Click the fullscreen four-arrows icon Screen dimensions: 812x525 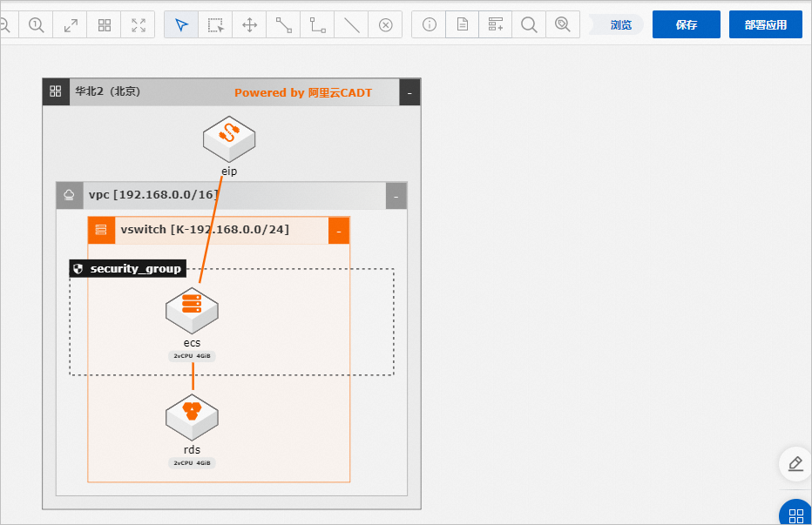point(139,25)
